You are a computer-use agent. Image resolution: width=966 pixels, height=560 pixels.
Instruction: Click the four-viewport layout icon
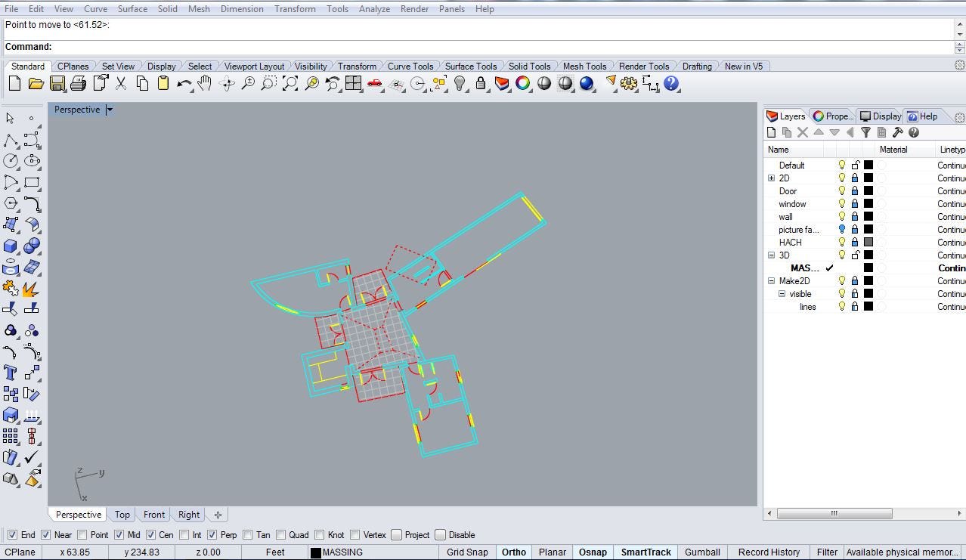(x=353, y=84)
